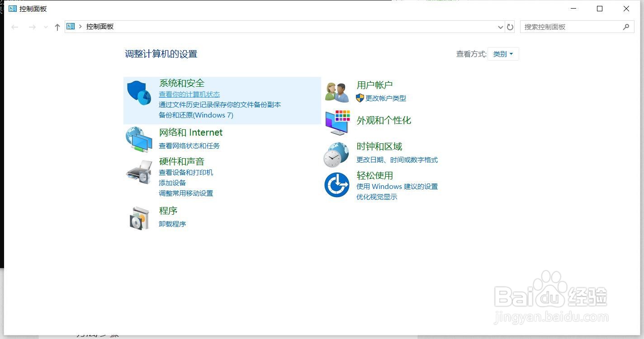
Task: Click the Control Panel icon in address bar
Action: (x=71, y=26)
